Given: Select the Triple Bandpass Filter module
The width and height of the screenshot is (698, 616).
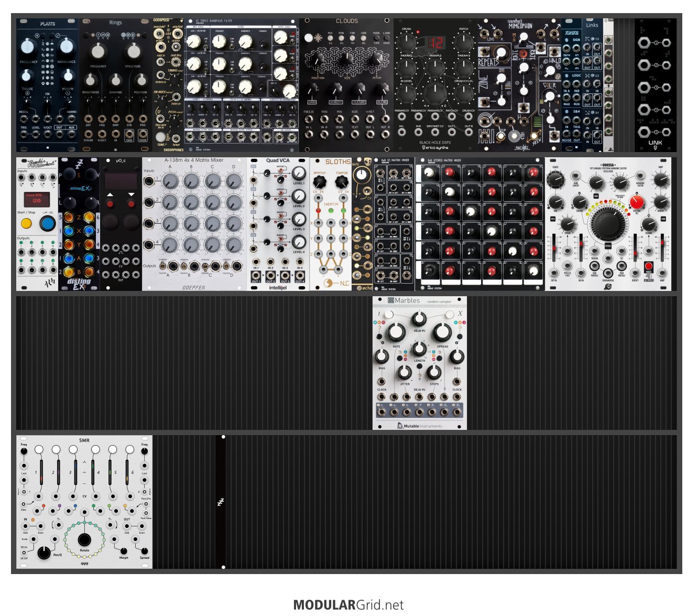Looking at the screenshot, I should pyautogui.click(x=242, y=85).
